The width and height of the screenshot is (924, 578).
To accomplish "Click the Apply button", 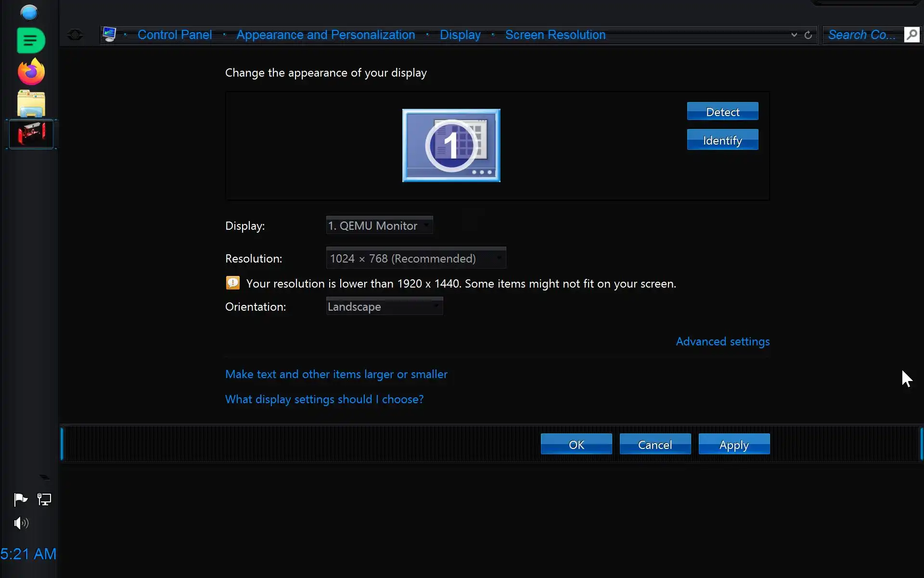I will tap(734, 445).
